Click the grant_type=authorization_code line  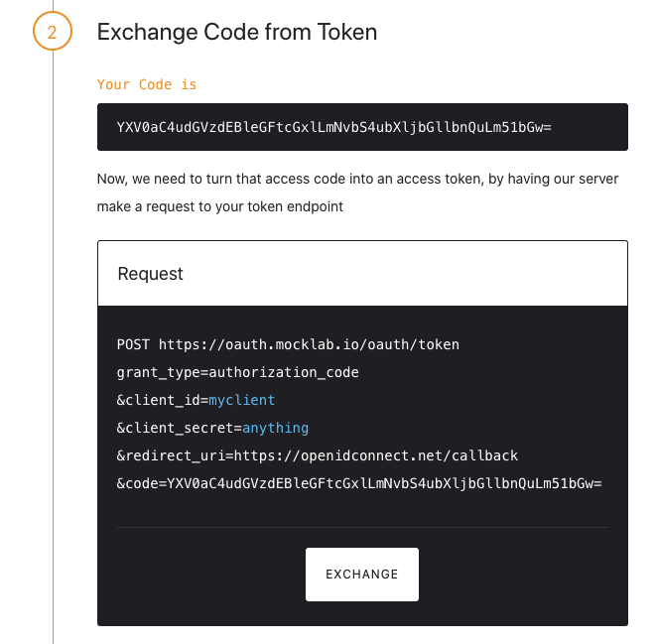point(237,372)
